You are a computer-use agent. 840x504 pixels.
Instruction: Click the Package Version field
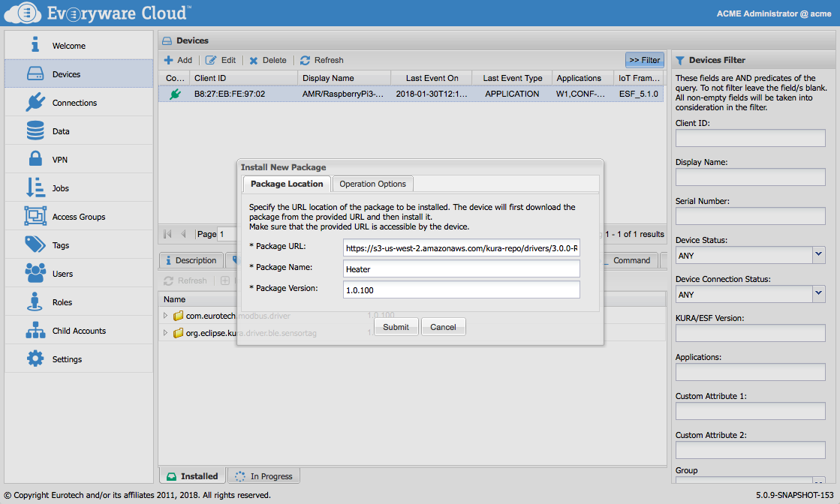click(x=461, y=289)
